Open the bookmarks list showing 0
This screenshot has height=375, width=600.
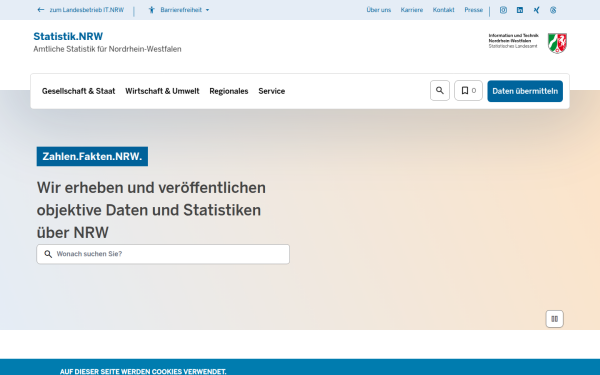(x=468, y=91)
